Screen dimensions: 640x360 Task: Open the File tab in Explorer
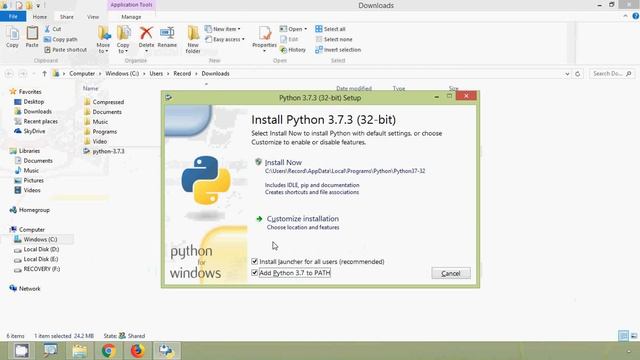click(x=13, y=17)
